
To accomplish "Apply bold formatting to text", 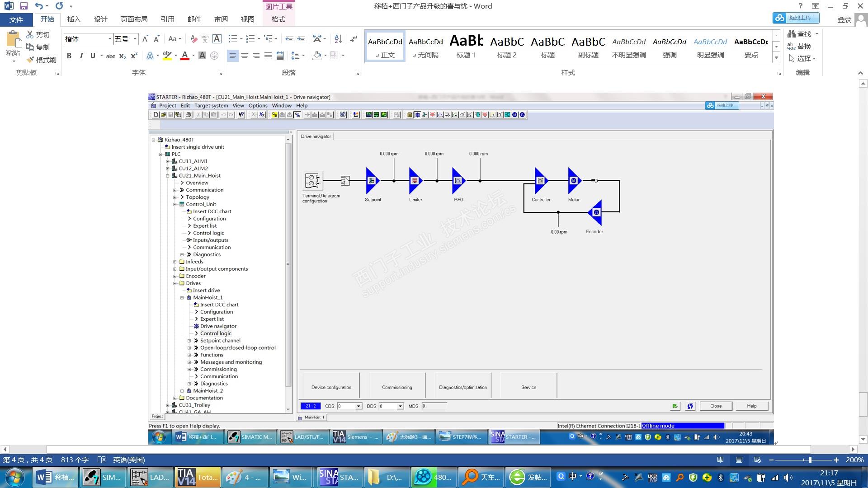I will tap(69, 56).
